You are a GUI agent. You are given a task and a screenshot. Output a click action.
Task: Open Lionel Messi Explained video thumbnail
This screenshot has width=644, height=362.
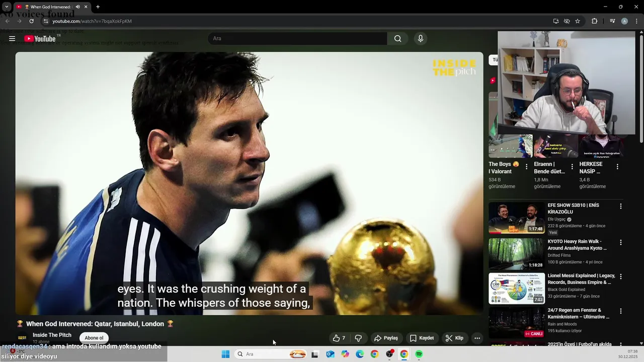point(517,289)
